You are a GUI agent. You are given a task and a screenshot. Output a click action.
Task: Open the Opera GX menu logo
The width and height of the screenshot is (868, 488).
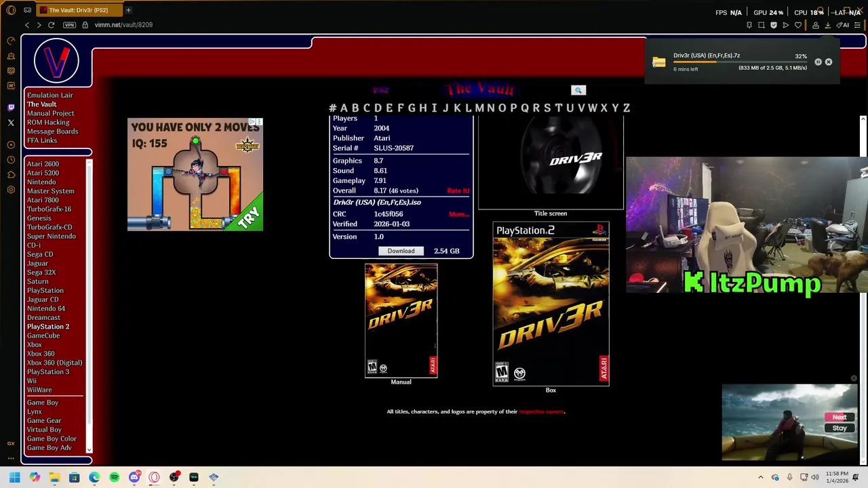pos(11,10)
